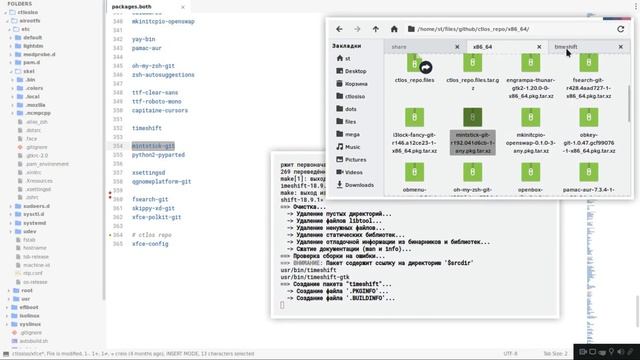The image size is (640, 360).
Task: Select the engrampa-thunar-gtk2 package file
Action: click(531, 76)
